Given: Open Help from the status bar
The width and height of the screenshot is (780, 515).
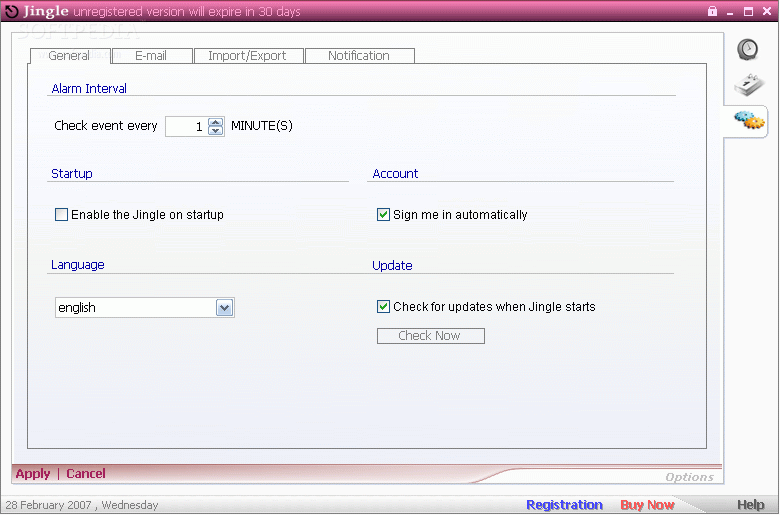Looking at the screenshot, I should coord(750,505).
